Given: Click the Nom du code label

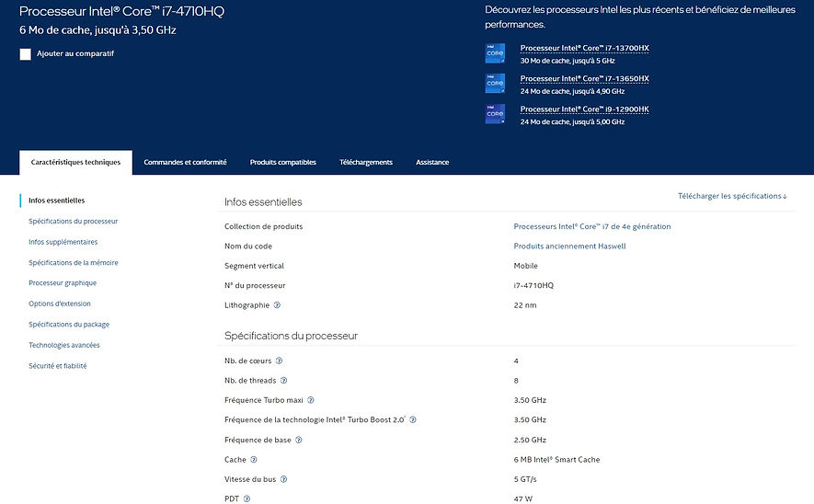Looking at the screenshot, I should tap(248, 246).
